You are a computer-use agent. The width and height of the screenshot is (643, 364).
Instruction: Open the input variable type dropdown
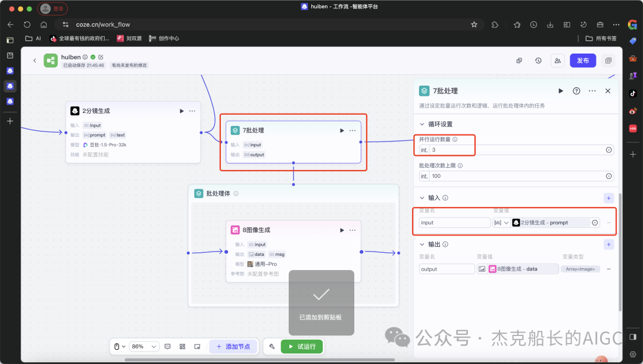click(x=501, y=222)
